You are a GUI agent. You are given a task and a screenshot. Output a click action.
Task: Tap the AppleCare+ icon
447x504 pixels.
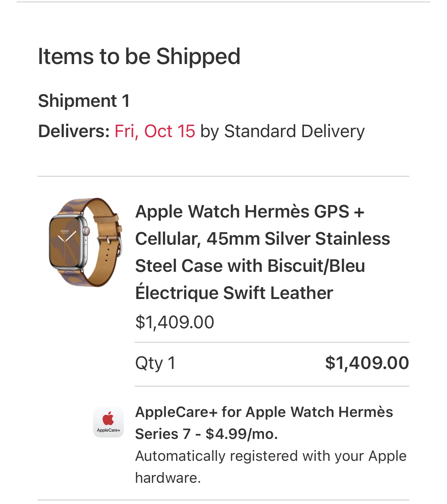108,422
